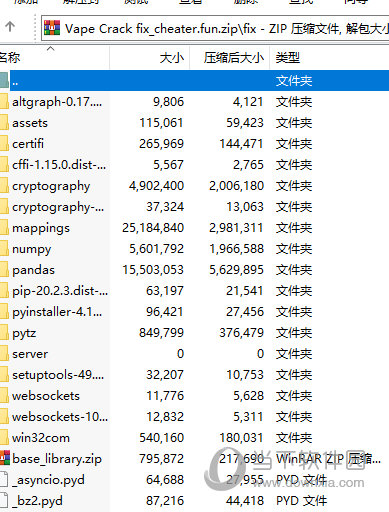Select the cryptography folder
This screenshot has height=512, width=389.
[51, 186]
